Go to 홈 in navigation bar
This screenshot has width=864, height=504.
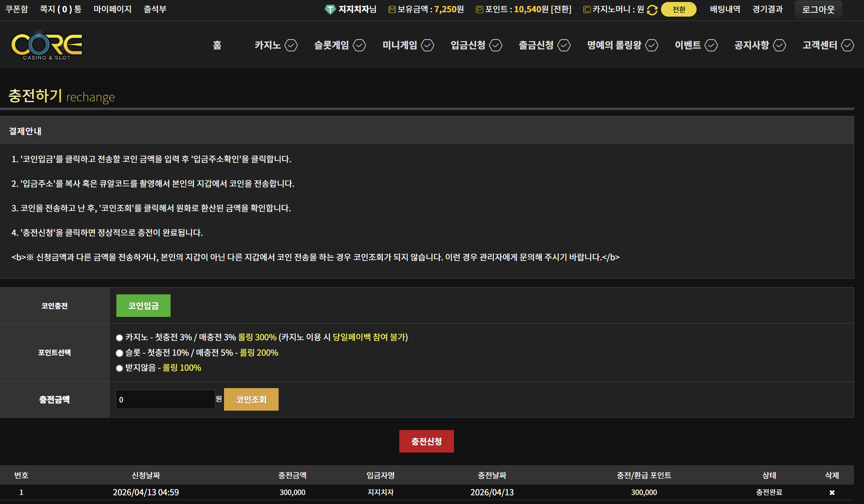click(x=217, y=45)
